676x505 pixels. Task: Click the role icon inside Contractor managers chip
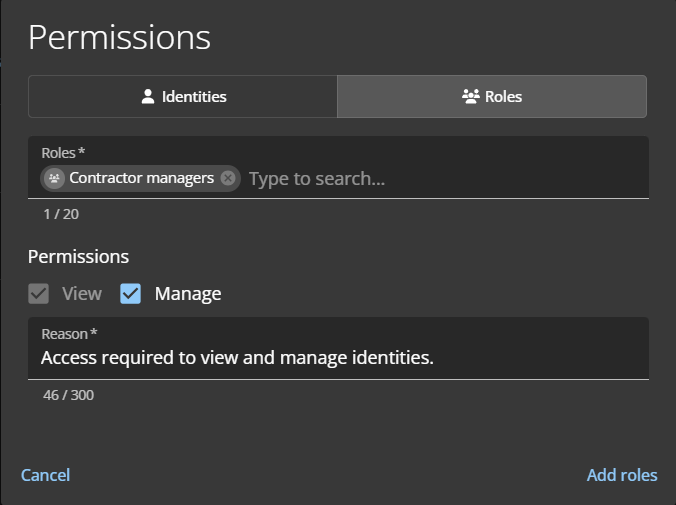pyautogui.click(x=55, y=178)
